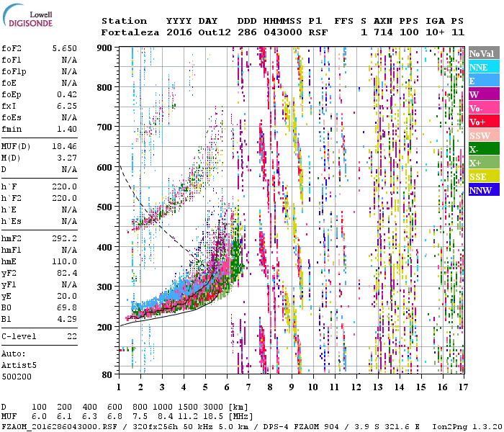Click the hmE value 110.0

[x=65, y=261]
